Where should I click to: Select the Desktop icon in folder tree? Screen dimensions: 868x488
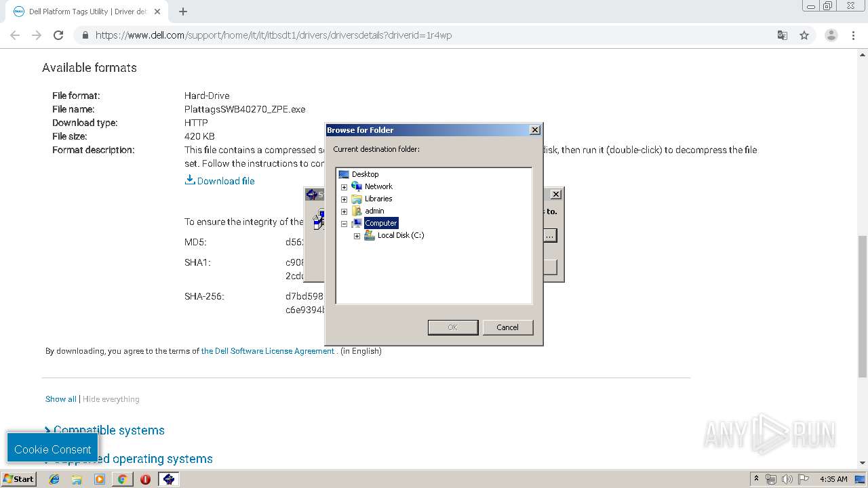pos(344,174)
